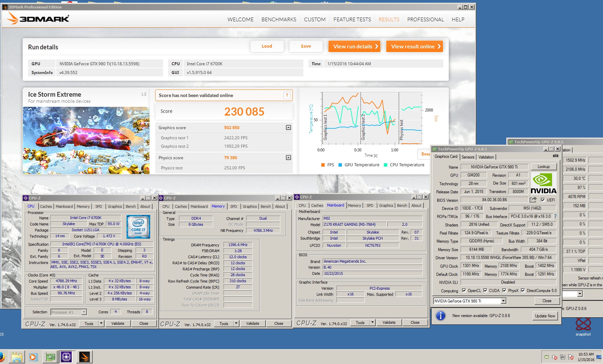The width and height of the screenshot is (603, 364).
Task: Click the green GPU tray icon
Action: coord(547,357)
